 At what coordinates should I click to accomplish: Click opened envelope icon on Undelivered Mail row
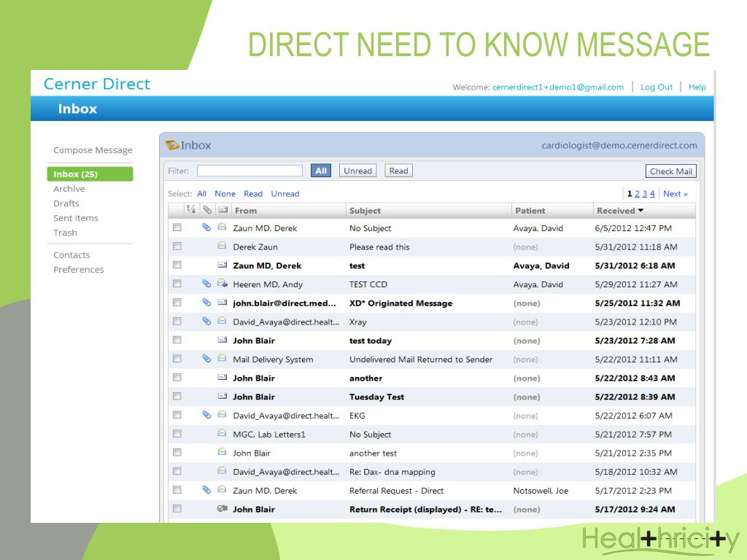(222, 358)
